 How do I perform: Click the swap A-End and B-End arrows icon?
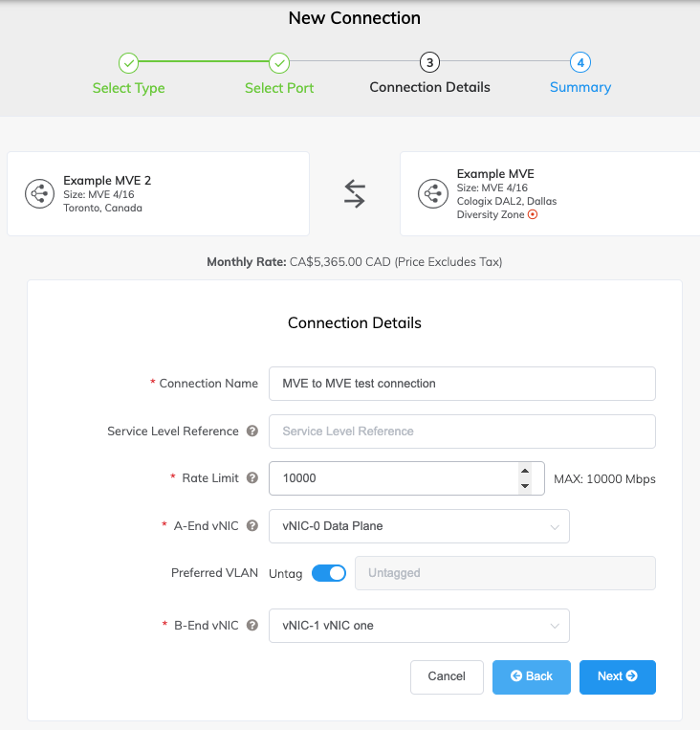tap(355, 193)
